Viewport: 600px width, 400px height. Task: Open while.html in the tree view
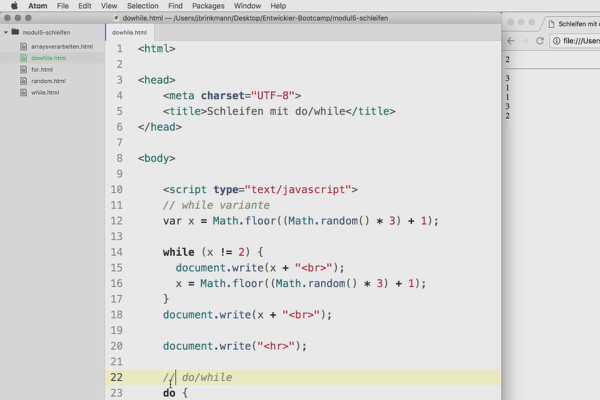pos(45,92)
